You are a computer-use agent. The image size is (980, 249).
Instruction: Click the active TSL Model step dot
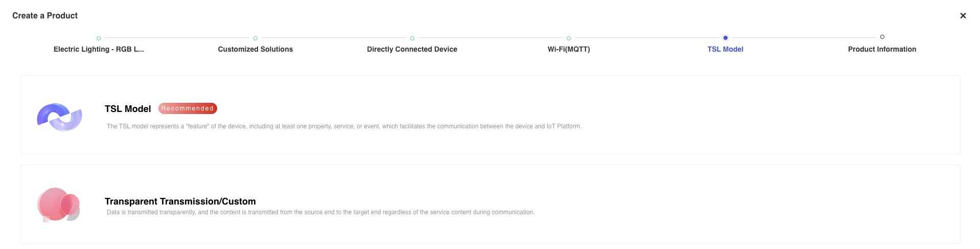[x=726, y=38]
